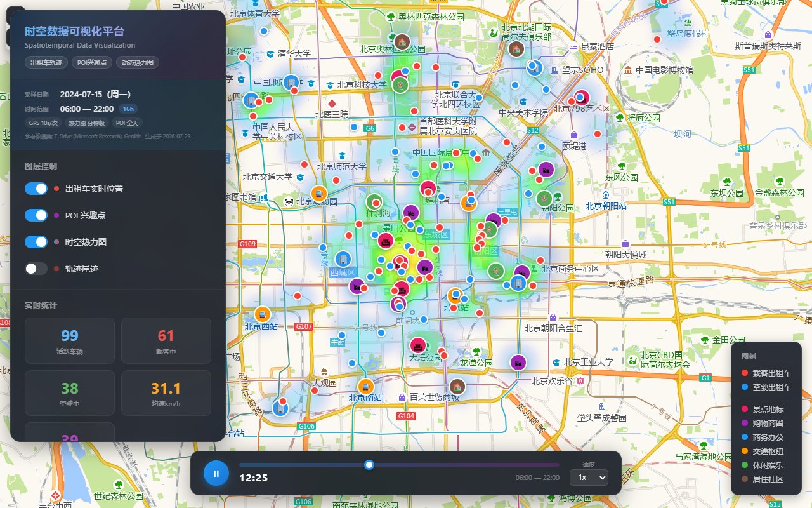Select the POI兴趣点 tag in header
Screen dimensions: 812x508
(91, 62)
